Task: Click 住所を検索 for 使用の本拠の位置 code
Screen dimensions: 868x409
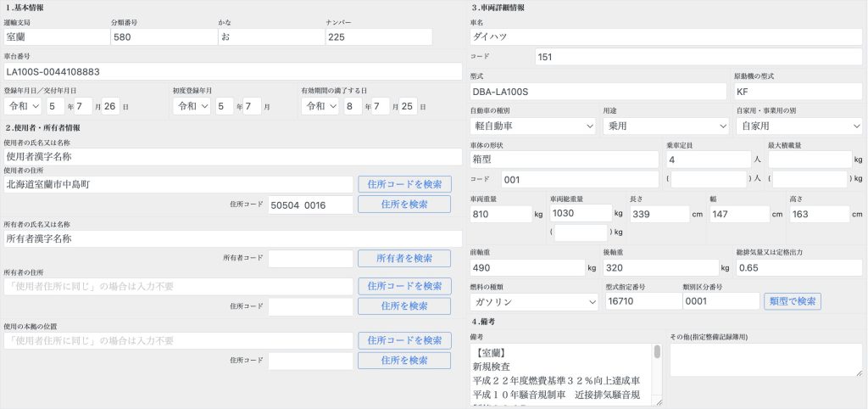Action: 404,361
